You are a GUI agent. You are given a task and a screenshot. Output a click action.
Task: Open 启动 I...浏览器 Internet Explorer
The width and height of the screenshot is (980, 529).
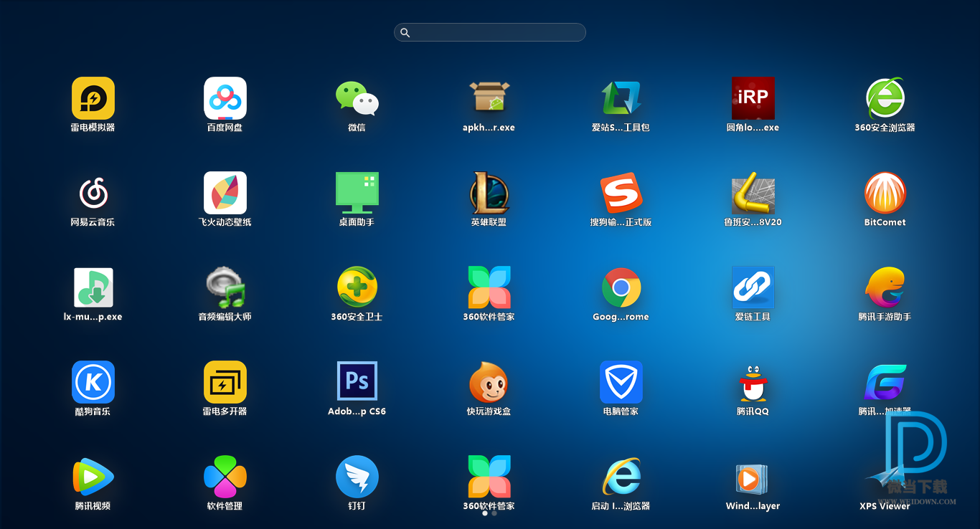point(621,477)
